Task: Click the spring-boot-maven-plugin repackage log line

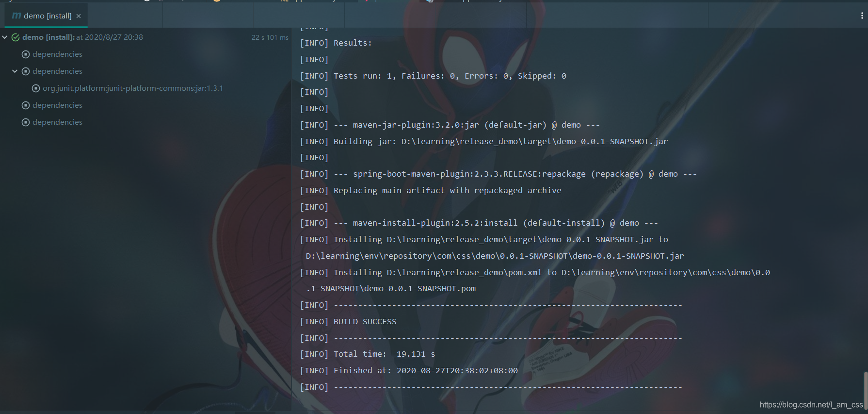Action: pyautogui.click(x=498, y=174)
